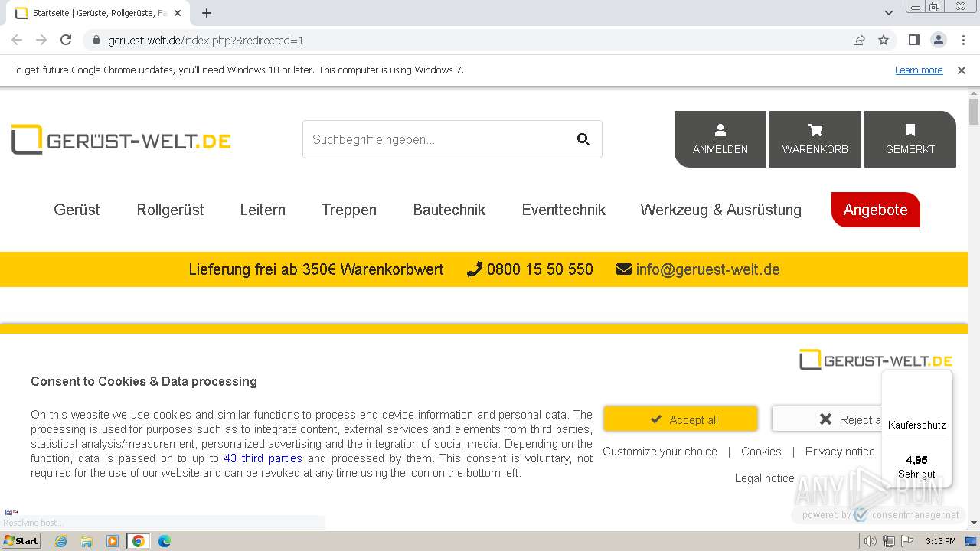View site lock information
This screenshot has width=980, height=551.
[x=96, y=41]
